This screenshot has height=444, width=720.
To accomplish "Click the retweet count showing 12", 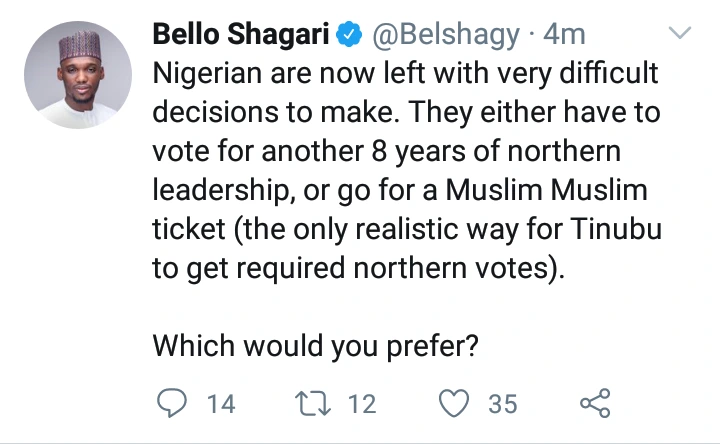I will (x=361, y=404).
